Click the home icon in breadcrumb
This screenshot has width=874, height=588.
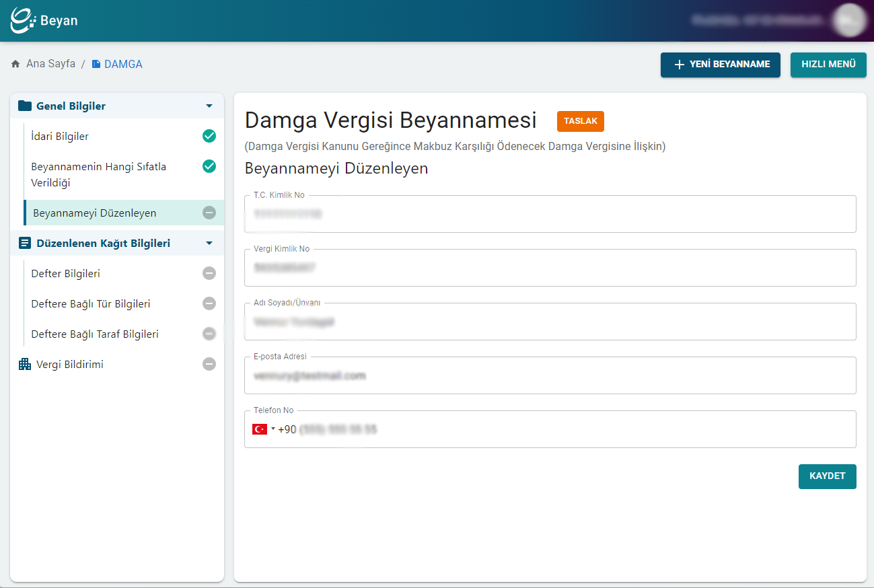click(x=15, y=64)
